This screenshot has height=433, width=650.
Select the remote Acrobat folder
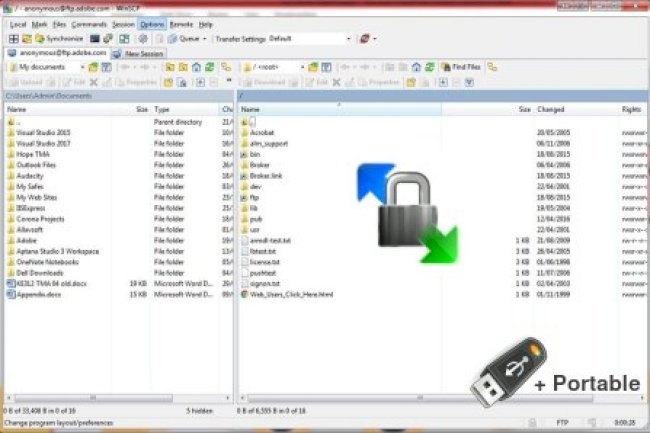point(262,133)
